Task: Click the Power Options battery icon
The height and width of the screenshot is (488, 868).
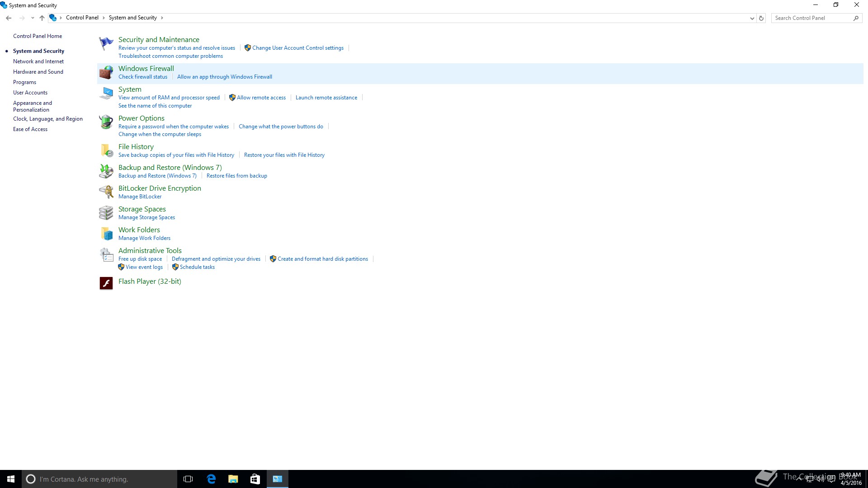Action: click(x=106, y=122)
